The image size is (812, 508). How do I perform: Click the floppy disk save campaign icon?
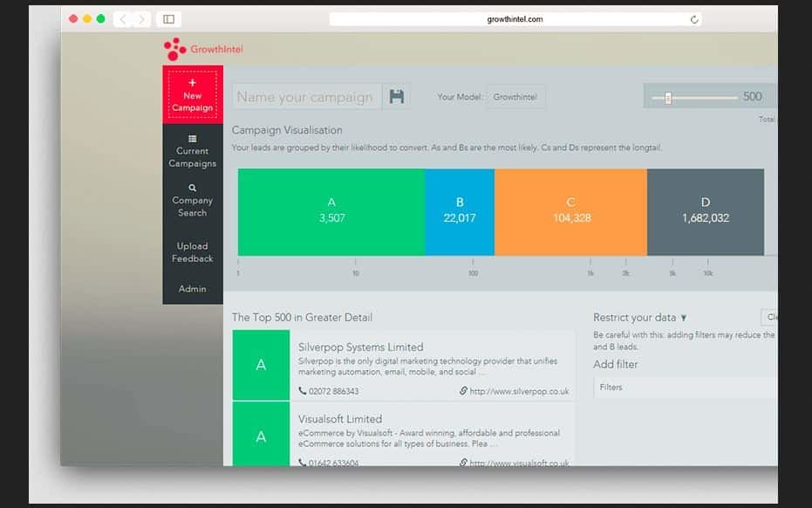pyautogui.click(x=397, y=97)
